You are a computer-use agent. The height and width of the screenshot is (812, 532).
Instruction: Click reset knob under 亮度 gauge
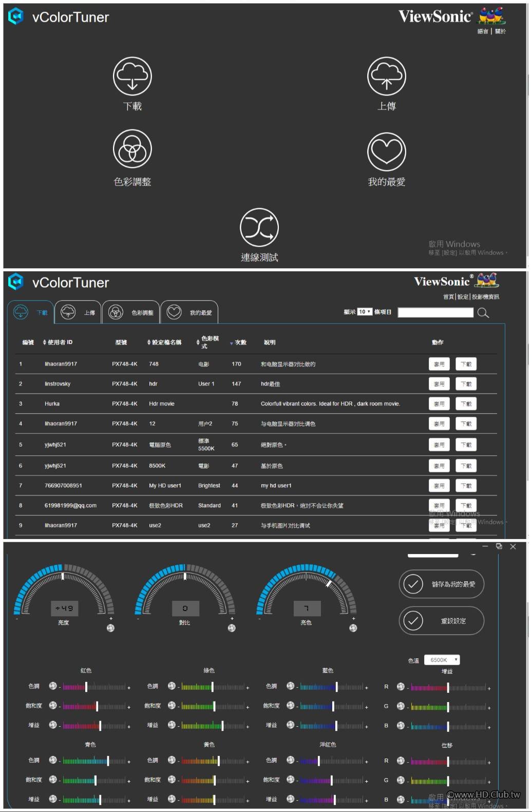tap(110, 628)
